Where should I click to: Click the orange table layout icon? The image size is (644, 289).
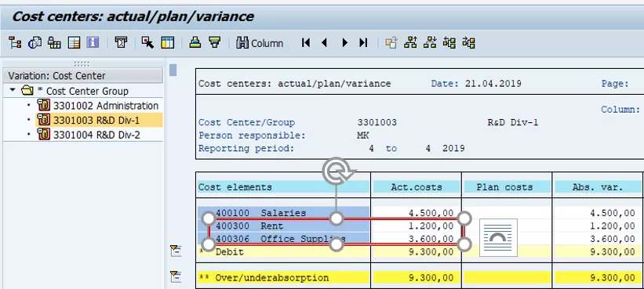click(x=74, y=42)
